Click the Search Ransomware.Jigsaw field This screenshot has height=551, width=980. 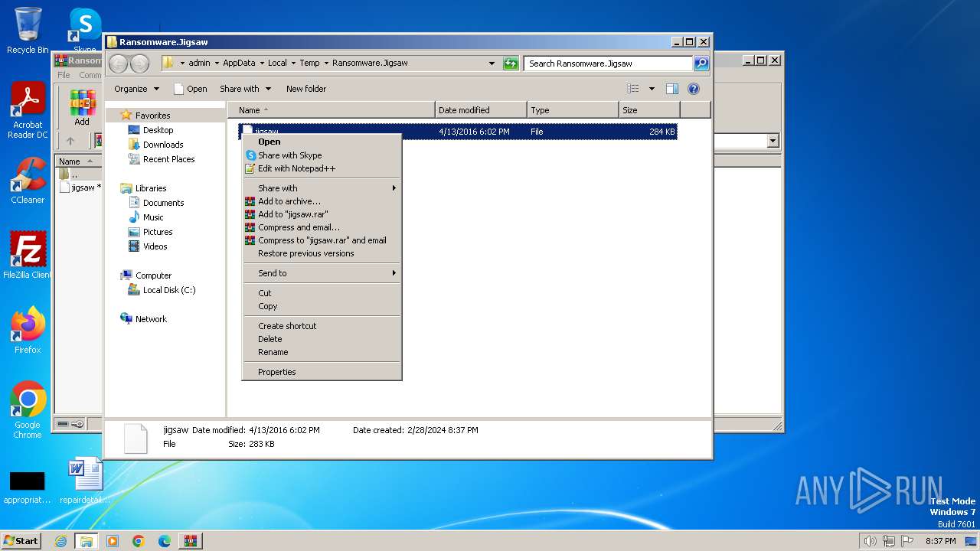(609, 64)
